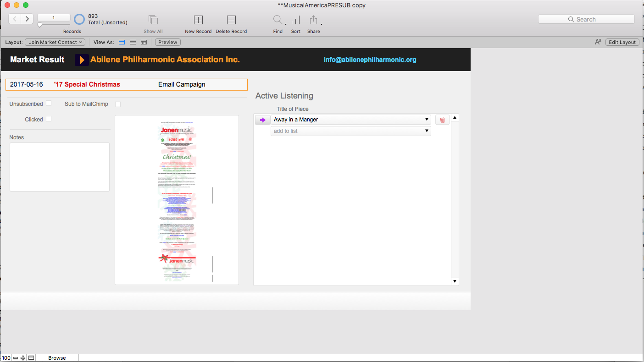Check the Clicked checkbox
Image resolution: width=644 pixels, height=362 pixels.
pyautogui.click(x=49, y=119)
